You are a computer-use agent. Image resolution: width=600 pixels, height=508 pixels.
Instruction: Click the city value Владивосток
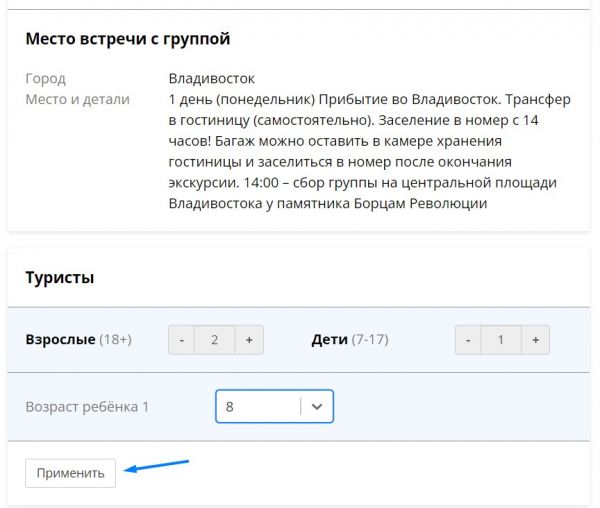212,78
